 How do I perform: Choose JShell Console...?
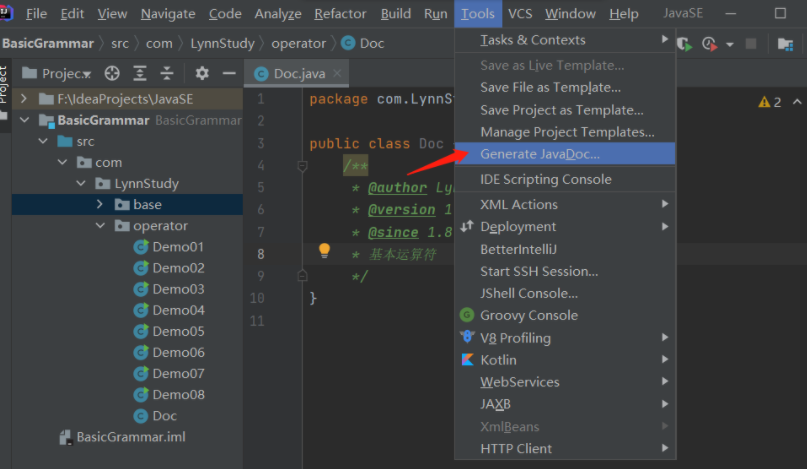click(565, 293)
